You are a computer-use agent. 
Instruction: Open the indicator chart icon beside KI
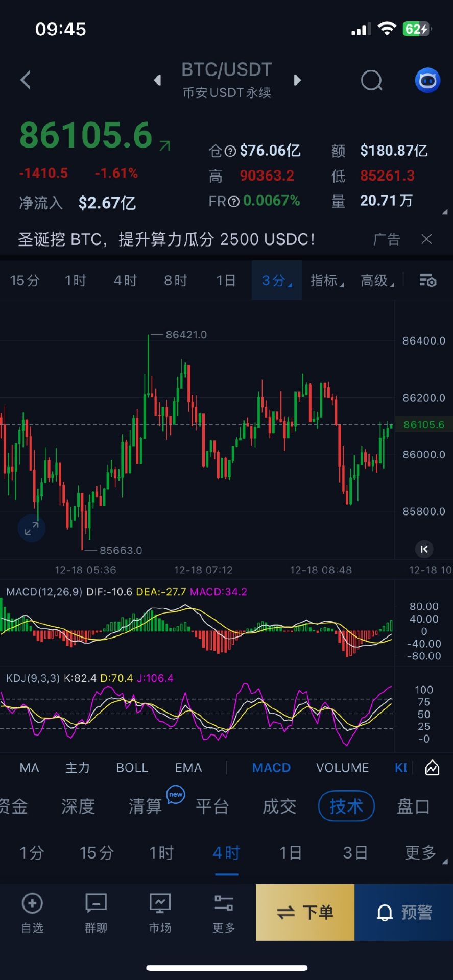click(x=432, y=768)
